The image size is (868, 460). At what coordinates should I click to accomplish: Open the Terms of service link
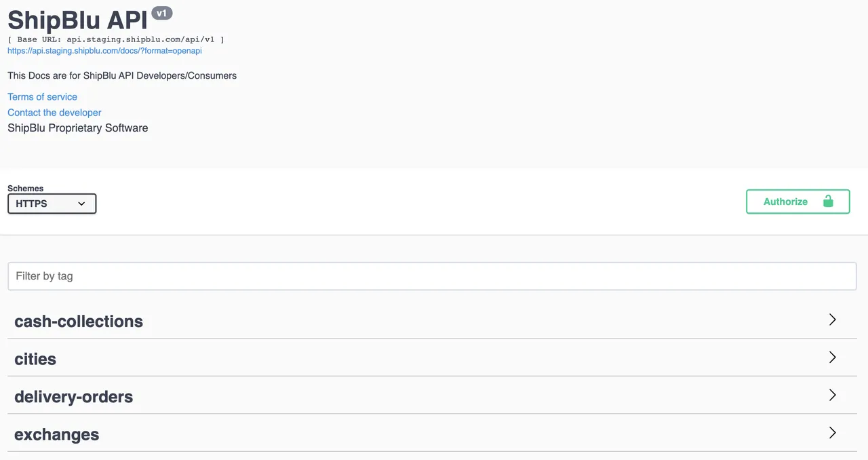tap(42, 97)
